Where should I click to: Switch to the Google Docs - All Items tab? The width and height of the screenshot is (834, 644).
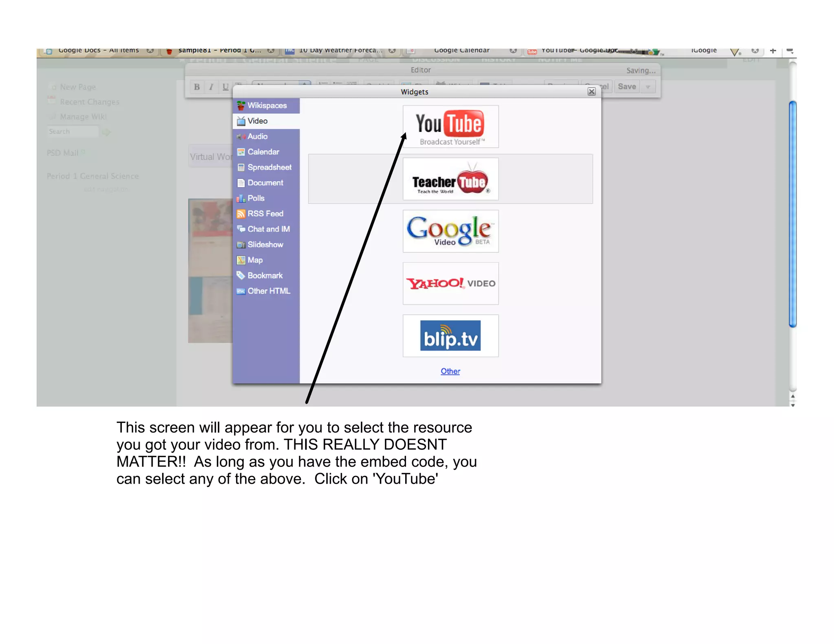[98, 51]
